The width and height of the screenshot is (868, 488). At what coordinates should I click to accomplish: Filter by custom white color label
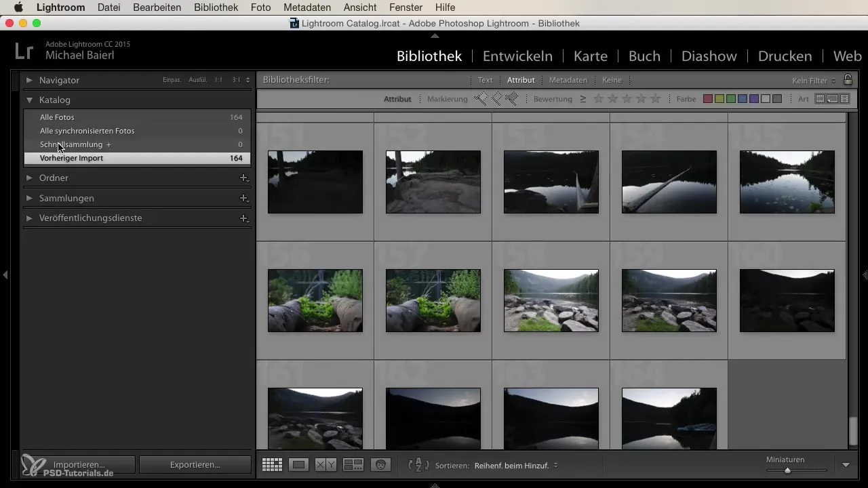pos(766,99)
